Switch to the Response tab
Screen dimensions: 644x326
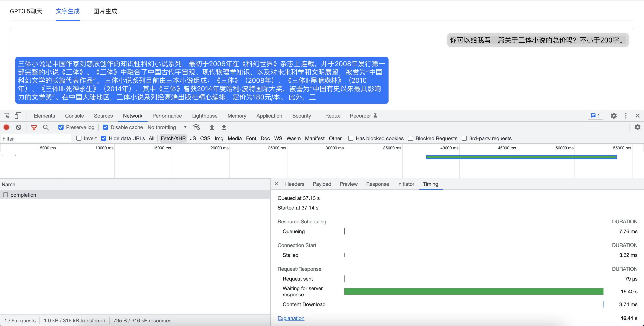377,184
